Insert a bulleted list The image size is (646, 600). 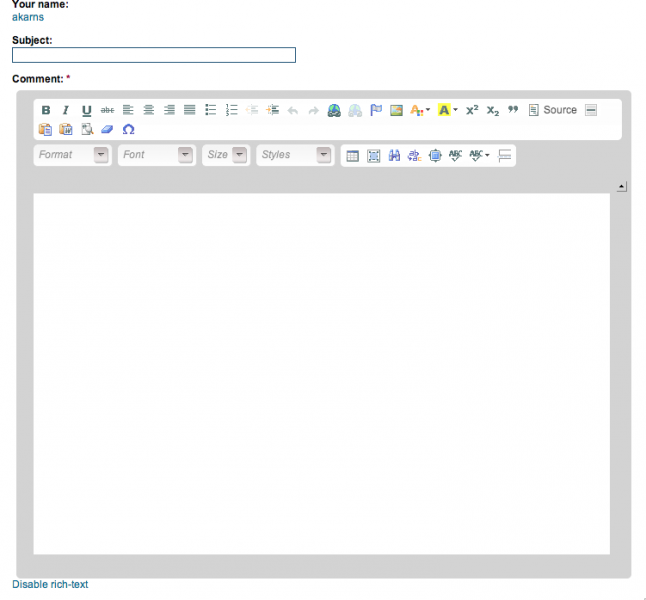[211, 110]
